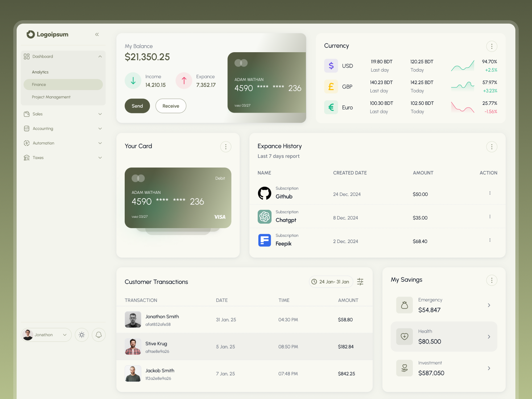The height and width of the screenshot is (399, 532).
Task: Open action menu for Github row
Action: point(490,193)
